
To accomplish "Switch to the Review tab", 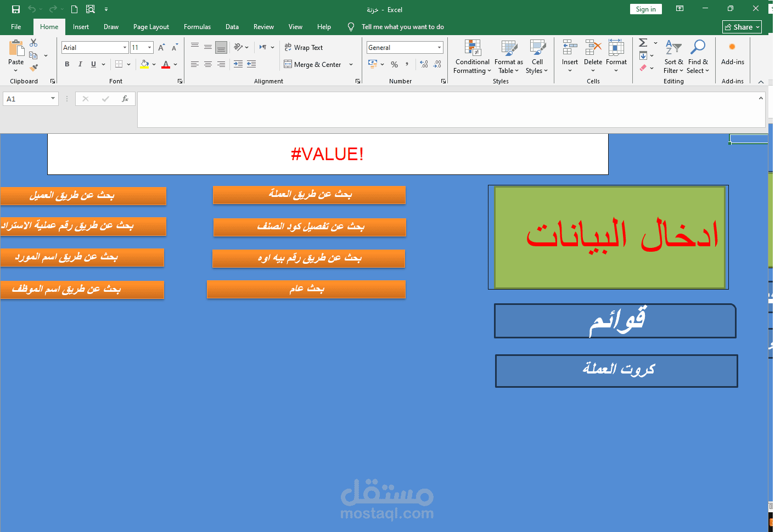I will 263,27.
